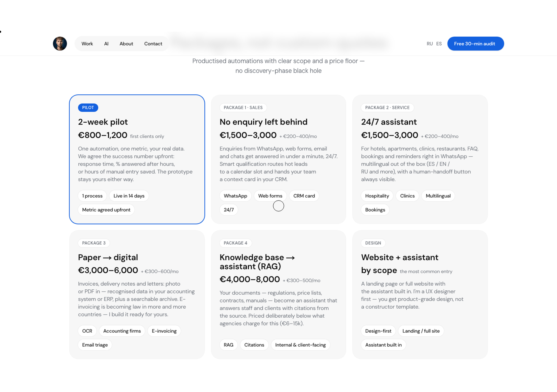Click the Citations tag

[254, 345]
